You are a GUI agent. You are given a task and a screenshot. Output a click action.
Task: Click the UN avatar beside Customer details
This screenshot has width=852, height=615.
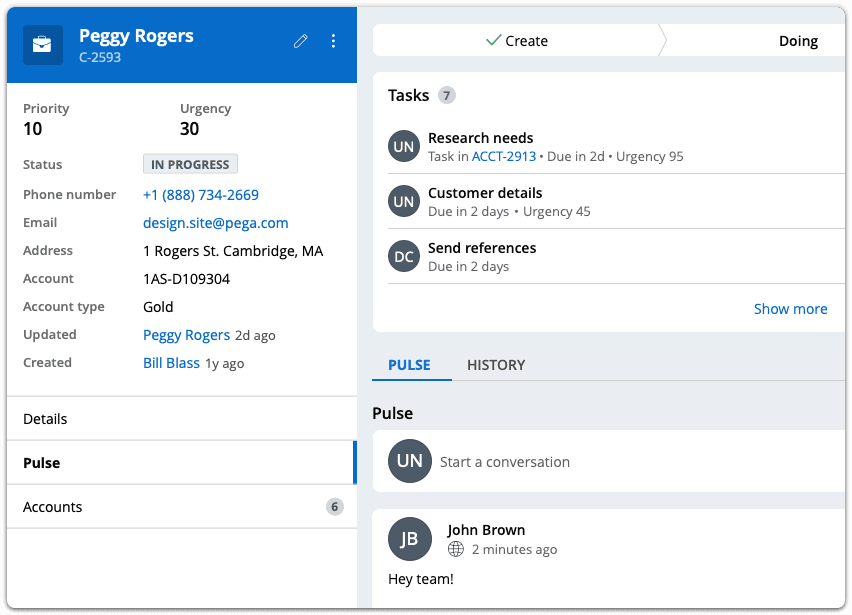[404, 201]
